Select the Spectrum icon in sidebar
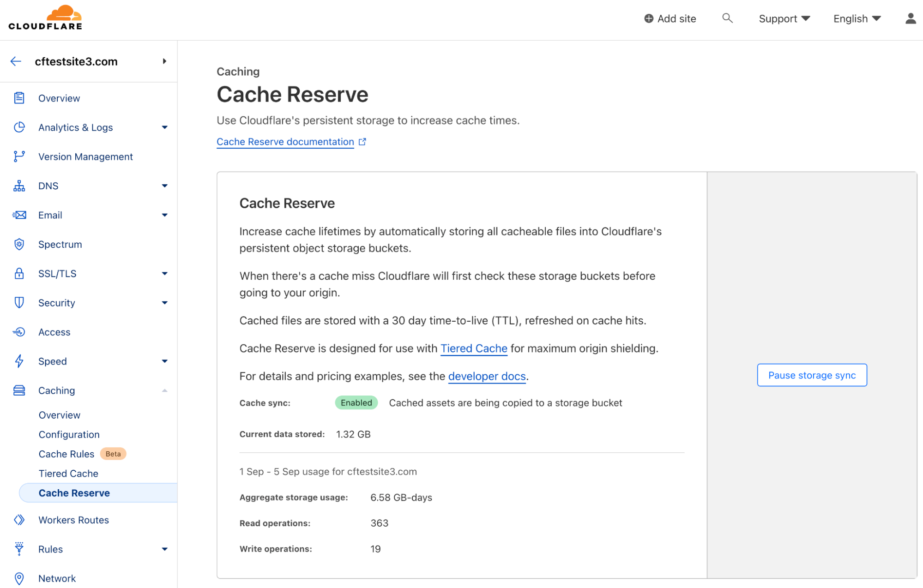Screen dimensions: 923x588 point(19,244)
